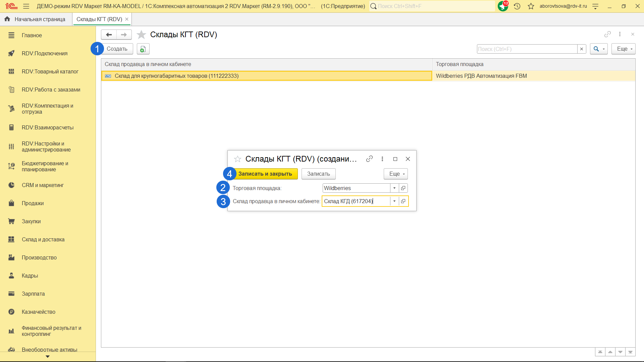Image resolution: width=644 pixels, height=362 pixels.
Task: Expand the Торговая площадка dropdown arrow
Action: click(394, 188)
